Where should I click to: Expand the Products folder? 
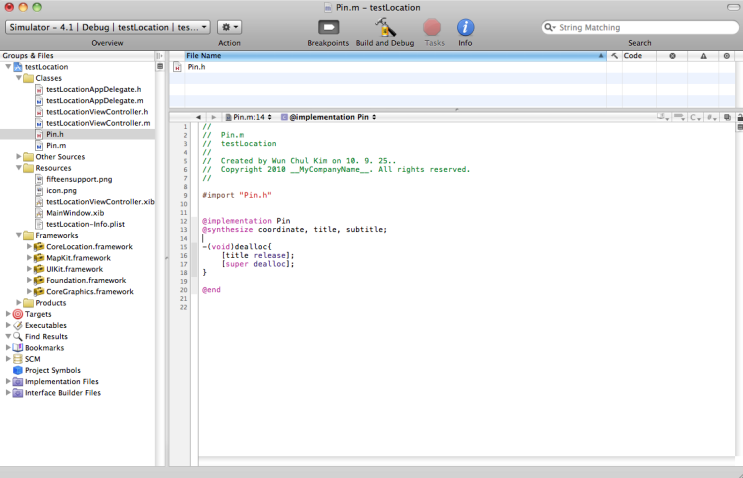click(18, 302)
